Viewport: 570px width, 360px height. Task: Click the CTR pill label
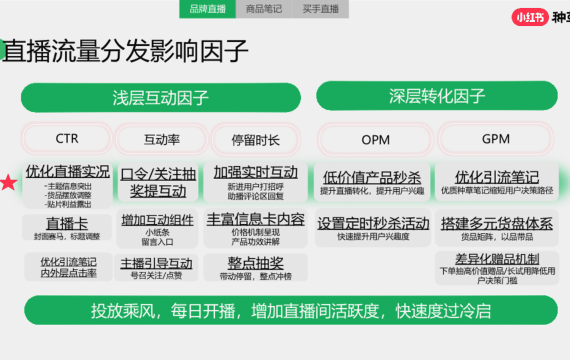click(67, 139)
